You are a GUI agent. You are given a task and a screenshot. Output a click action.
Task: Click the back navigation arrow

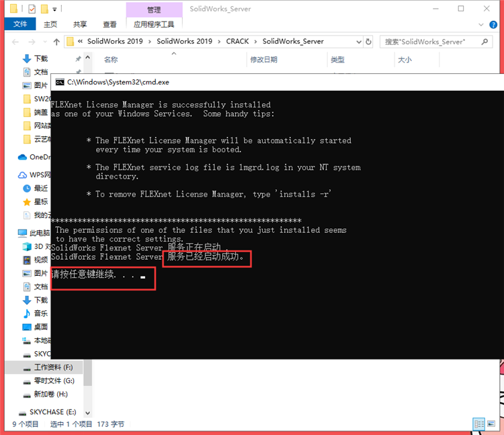(15, 42)
